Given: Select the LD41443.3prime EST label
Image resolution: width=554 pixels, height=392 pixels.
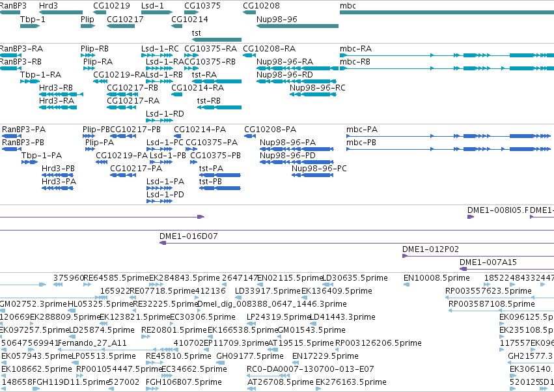Looking at the screenshot, I should tap(342, 317).
